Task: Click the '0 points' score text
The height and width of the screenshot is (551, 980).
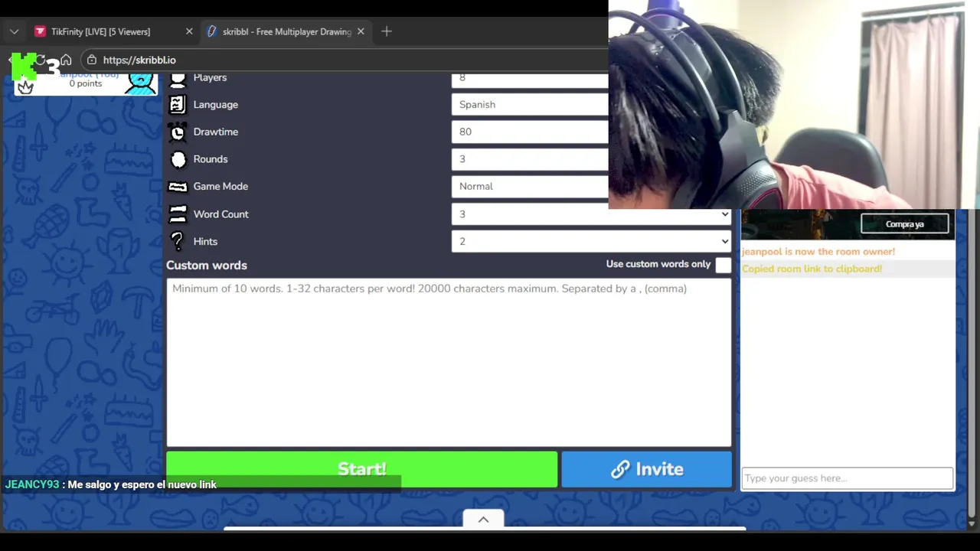Action: (x=86, y=83)
